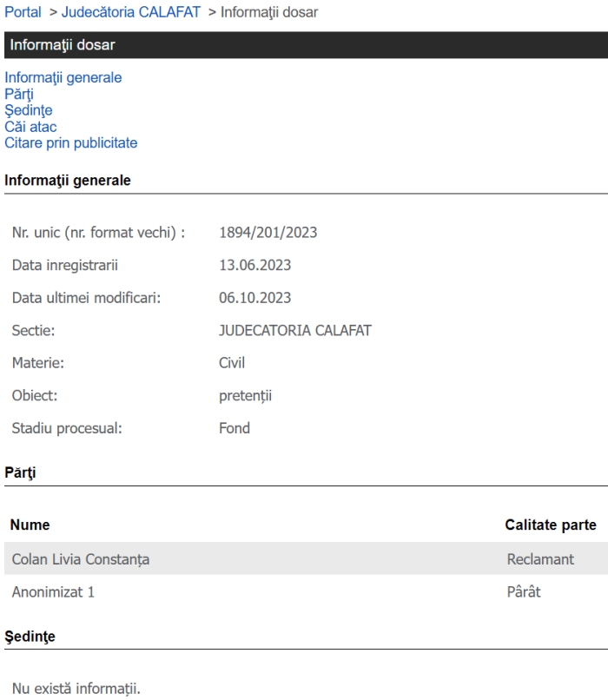The height and width of the screenshot is (700, 608).
Task: Select the Anonimizat 1 party row
Action: coord(306,592)
